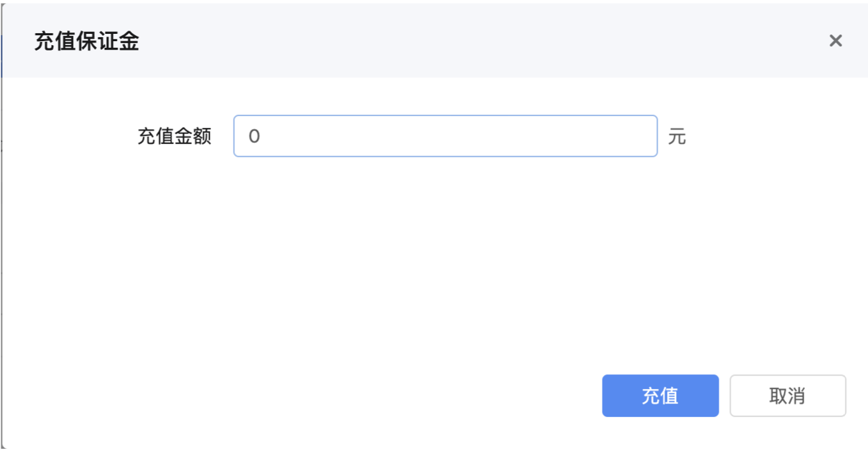Click the gray dialog header bar
The width and height of the screenshot is (868, 460).
pos(465,41)
